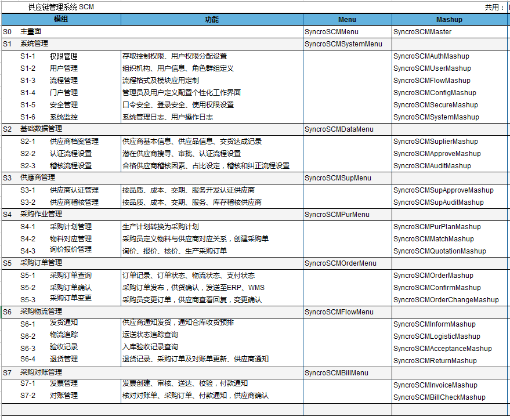This screenshot has height=420, width=510.
Task: Select the "供应商认证管理" cell
Action: tap(74, 190)
